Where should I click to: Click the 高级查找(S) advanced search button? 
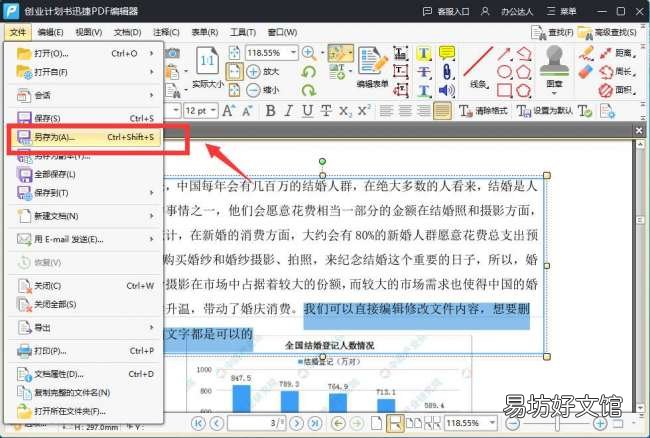[x=607, y=32]
